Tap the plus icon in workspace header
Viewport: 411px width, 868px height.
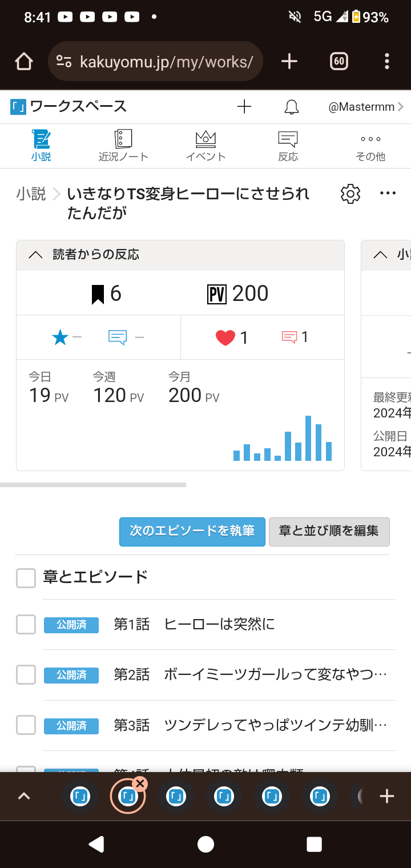coord(244,107)
